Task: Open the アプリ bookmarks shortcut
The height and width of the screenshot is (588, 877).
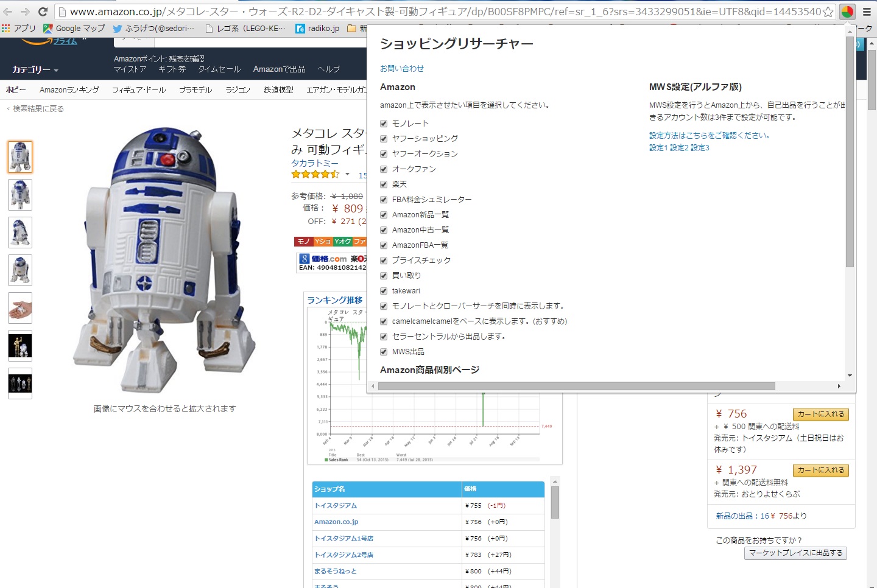Action: tap(19, 28)
